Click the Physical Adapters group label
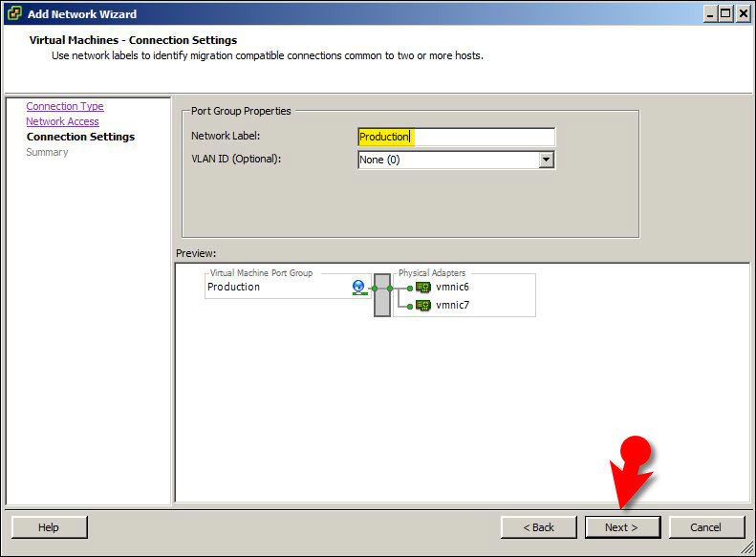The height and width of the screenshot is (557, 756). tap(432, 272)
